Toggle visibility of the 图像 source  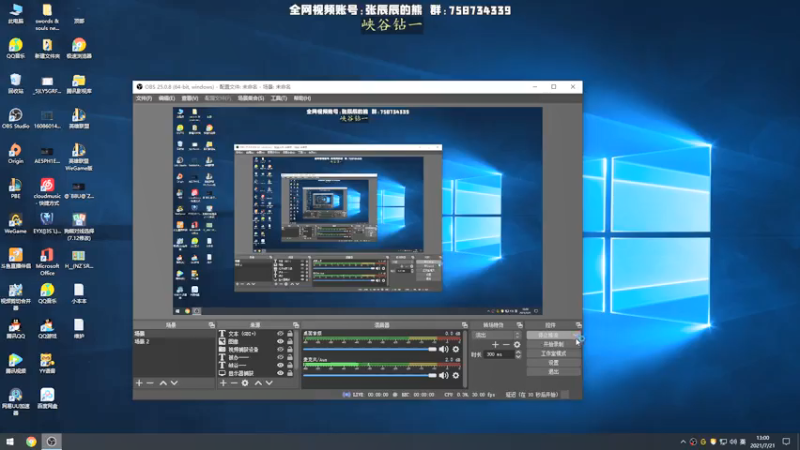coord(280,341)
